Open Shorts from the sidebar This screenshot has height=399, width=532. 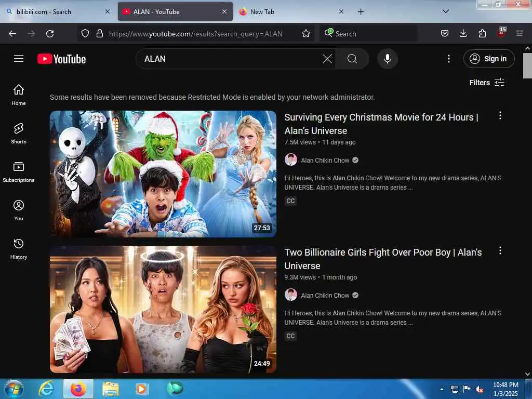19,134
